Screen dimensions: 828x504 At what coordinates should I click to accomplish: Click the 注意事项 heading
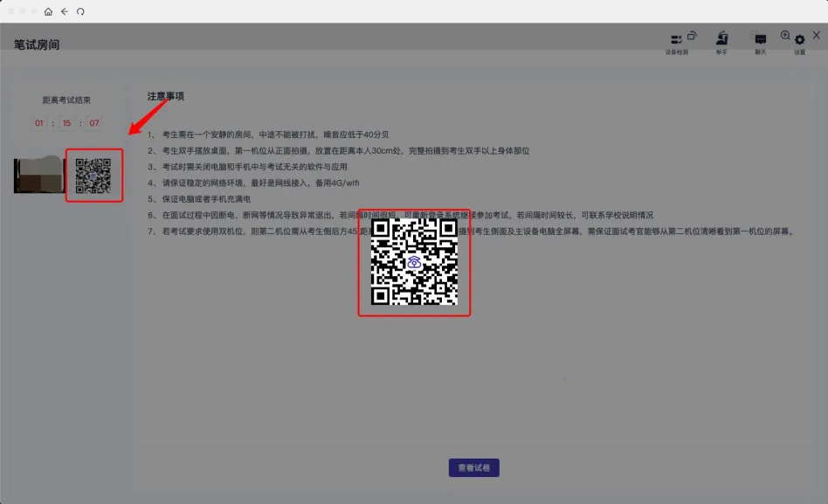tap(166, 96)
